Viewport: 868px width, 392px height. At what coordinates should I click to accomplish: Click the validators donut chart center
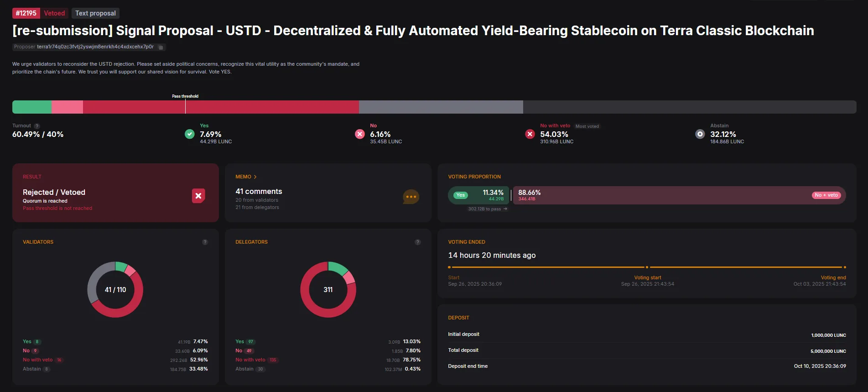coord(115,290)
